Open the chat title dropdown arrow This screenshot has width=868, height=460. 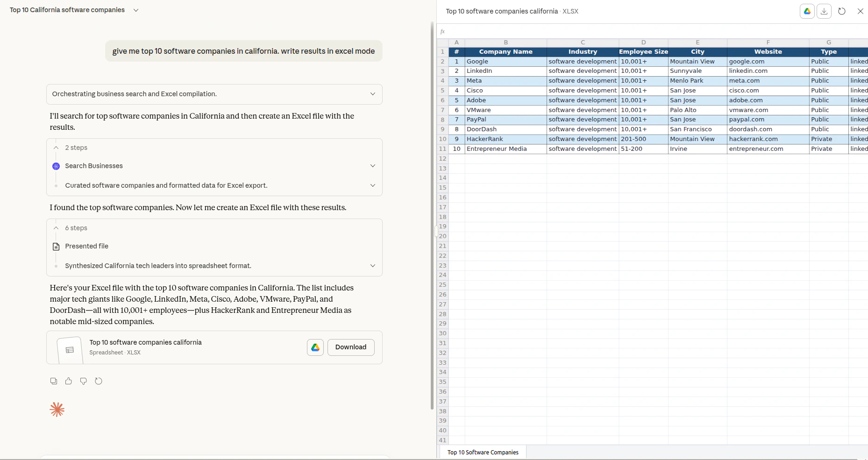point(136,10)
